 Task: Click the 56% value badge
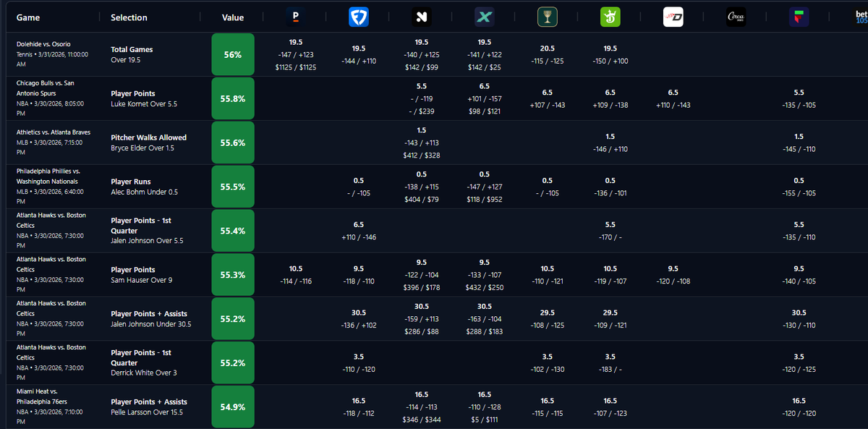coord(233,54)
